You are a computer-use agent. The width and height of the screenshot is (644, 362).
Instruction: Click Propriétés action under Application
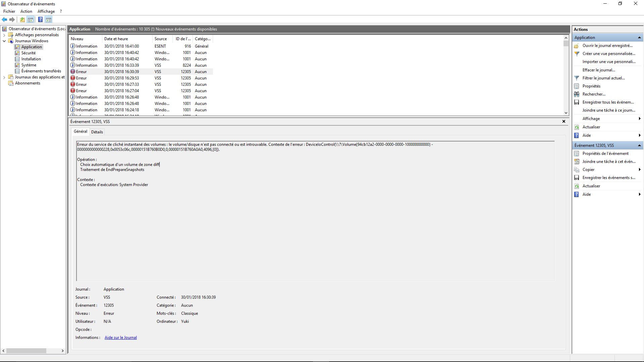point(591,86)
